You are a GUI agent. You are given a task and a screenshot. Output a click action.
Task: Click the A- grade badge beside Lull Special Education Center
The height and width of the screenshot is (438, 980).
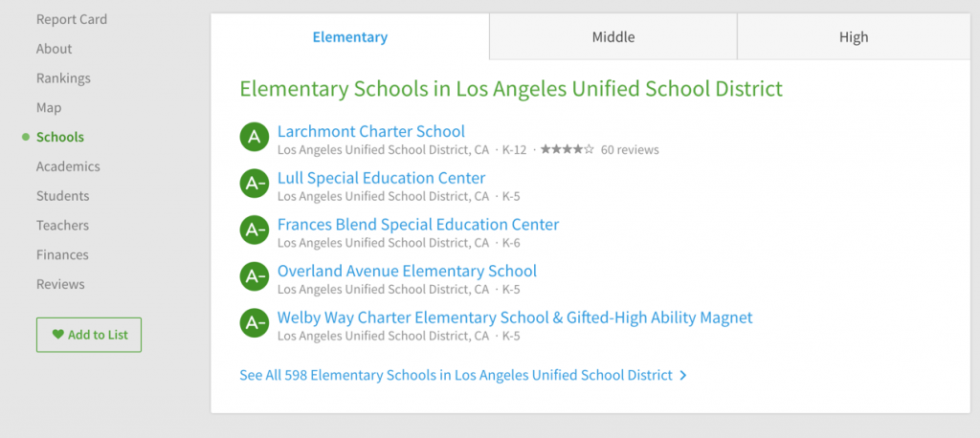[x=255, y=184]
